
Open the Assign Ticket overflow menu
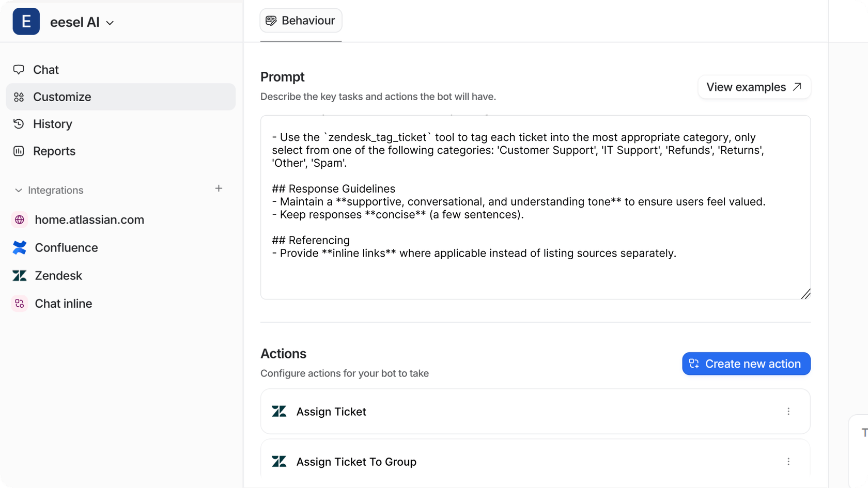click(788, 411)
